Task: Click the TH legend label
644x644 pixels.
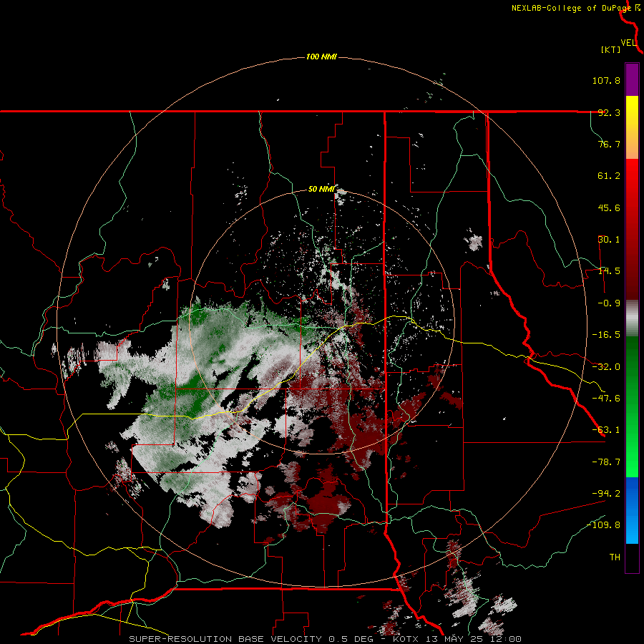Action: [615, 557]
